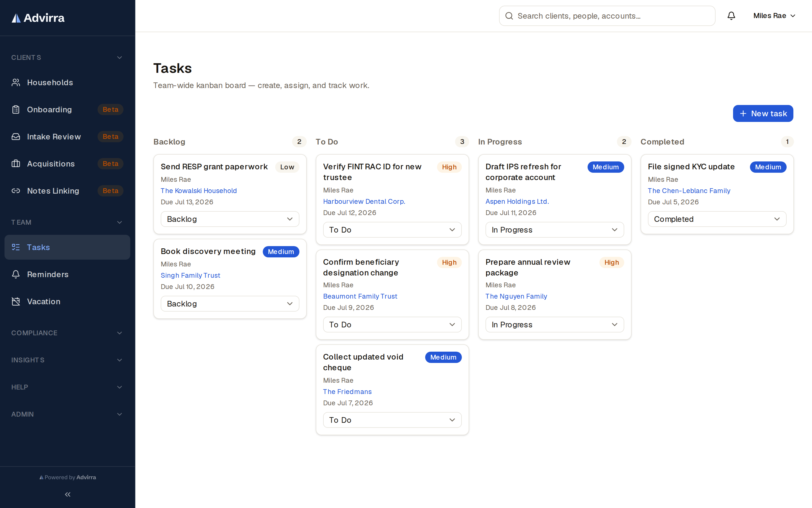Click the Onboarding clipboard icon
The image size is (812, 508).
(x=16, y=110)
